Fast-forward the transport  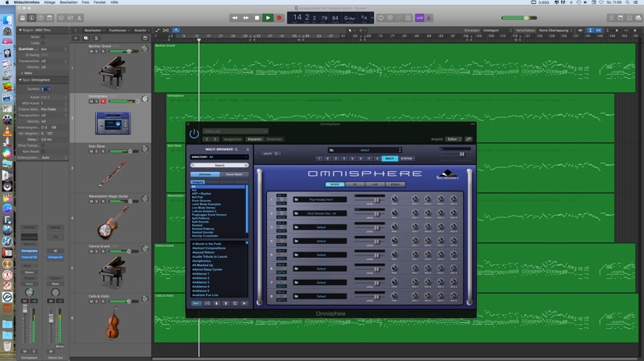[x=246, y=18]
